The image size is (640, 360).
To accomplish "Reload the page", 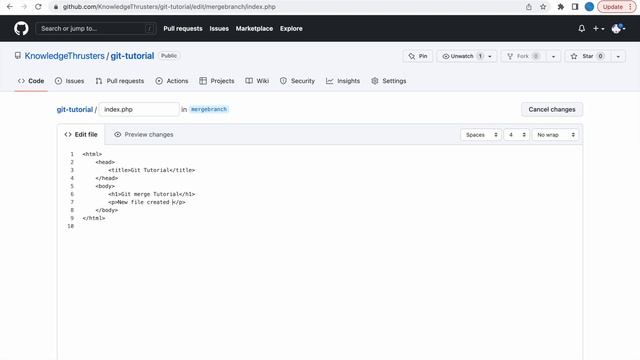I will click(x=38, y=7).
